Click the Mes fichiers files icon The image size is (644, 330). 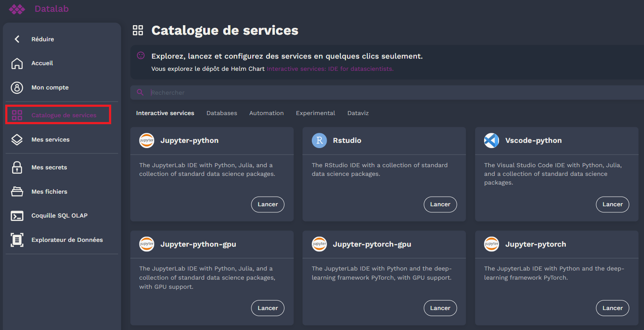coord(17,191)
